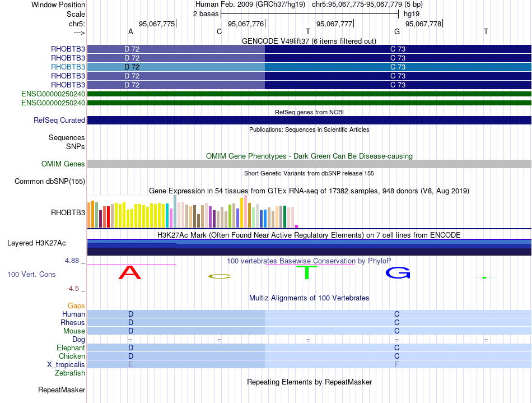Open OMIM Gene Phenotypes track title
Image resolution: width=532 pixels, height=403 pixels.
tap(309, 156)
